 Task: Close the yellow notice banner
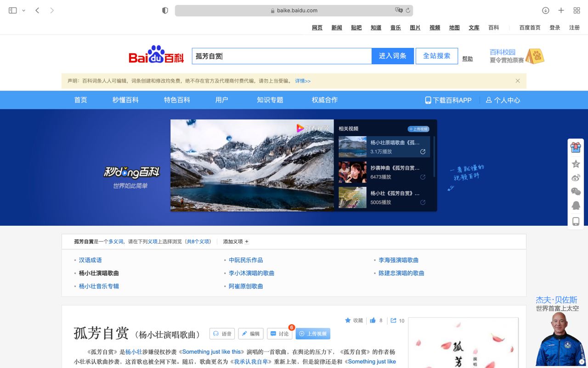pyautogui.click(x=518, y=80)
